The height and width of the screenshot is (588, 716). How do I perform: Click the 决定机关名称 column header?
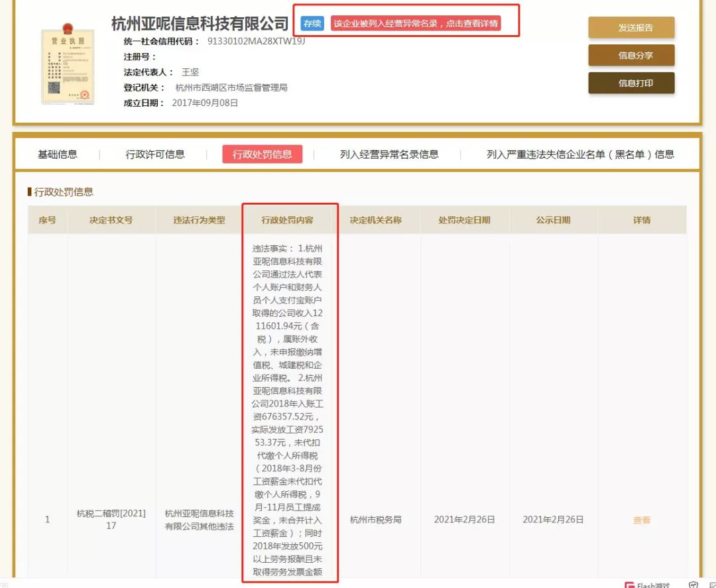click(376, 220)
